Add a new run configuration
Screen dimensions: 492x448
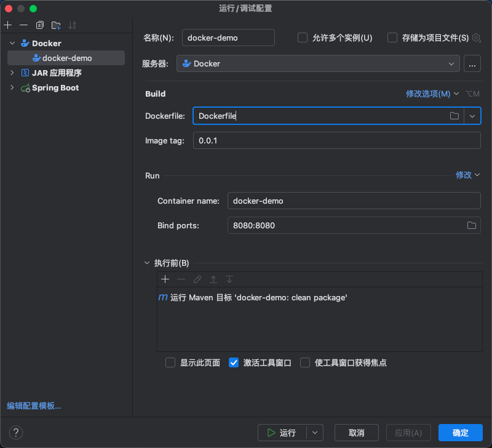(x=8, y=25)
